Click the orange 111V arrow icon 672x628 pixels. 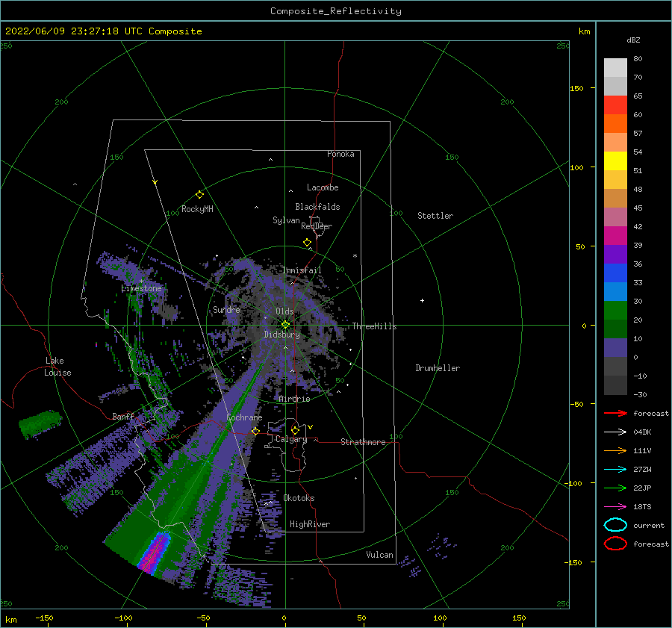click(615, 450)
